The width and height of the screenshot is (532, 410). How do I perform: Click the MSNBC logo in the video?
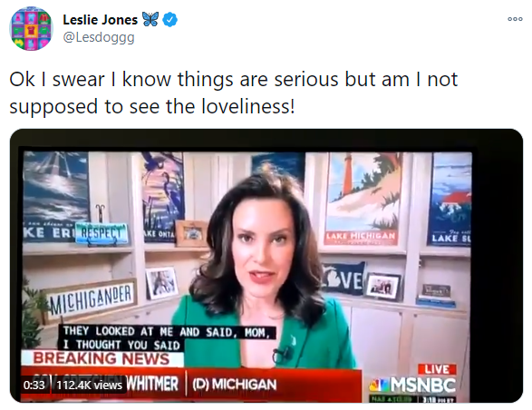pyautogui.click(x=412, y=385)
